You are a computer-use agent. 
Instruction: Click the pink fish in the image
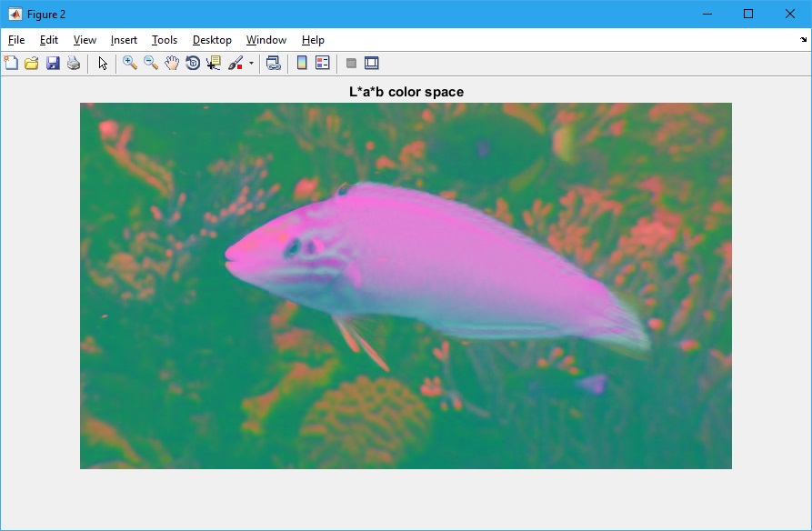click(x=436, y=264)
